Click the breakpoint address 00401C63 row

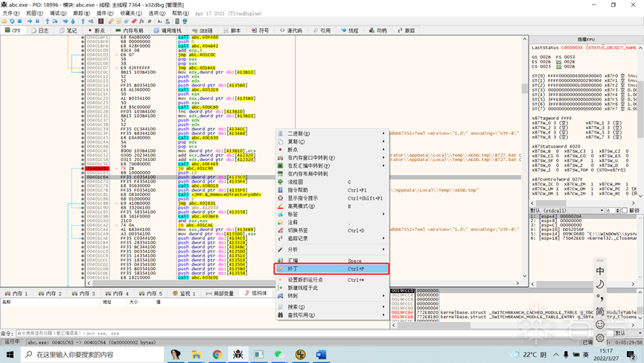point(98,168)
